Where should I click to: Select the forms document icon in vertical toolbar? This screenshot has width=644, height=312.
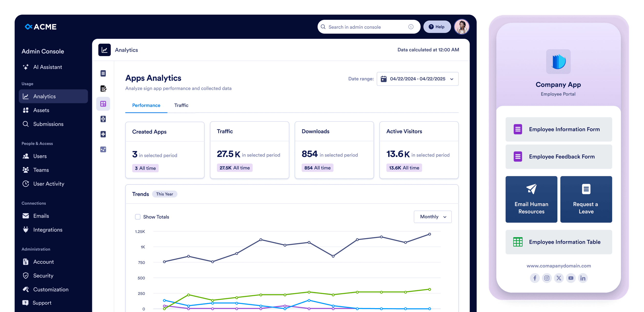(x=103, y=73)
